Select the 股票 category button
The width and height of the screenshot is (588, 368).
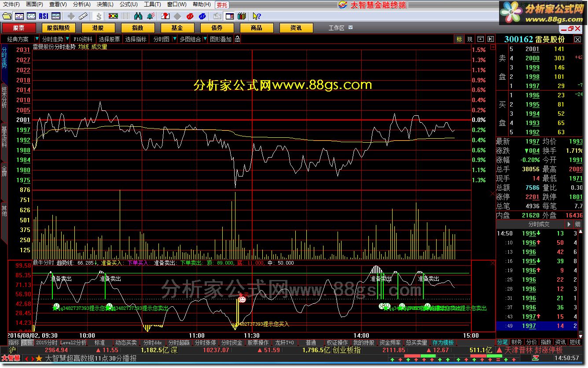(x=18, y=28)
